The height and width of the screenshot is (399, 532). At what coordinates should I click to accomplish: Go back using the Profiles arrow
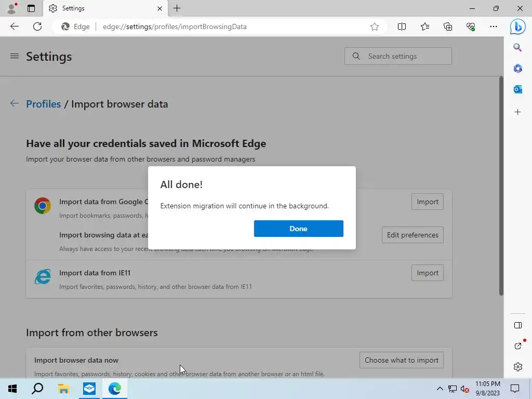click(14, 103)
